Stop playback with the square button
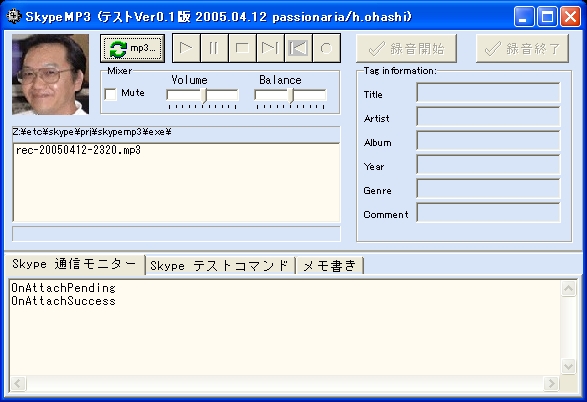The height and width of the screenshot is (402, 587). click(242, 48)
